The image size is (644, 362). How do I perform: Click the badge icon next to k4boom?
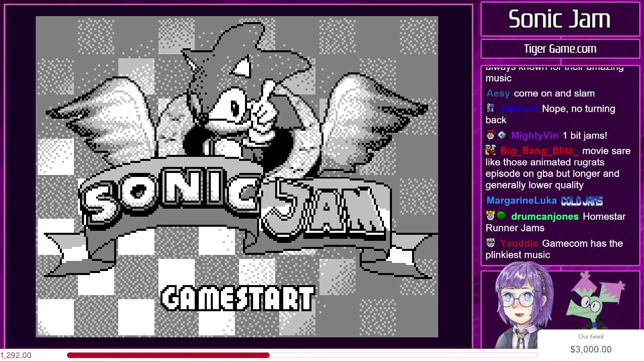pos(491,109)
